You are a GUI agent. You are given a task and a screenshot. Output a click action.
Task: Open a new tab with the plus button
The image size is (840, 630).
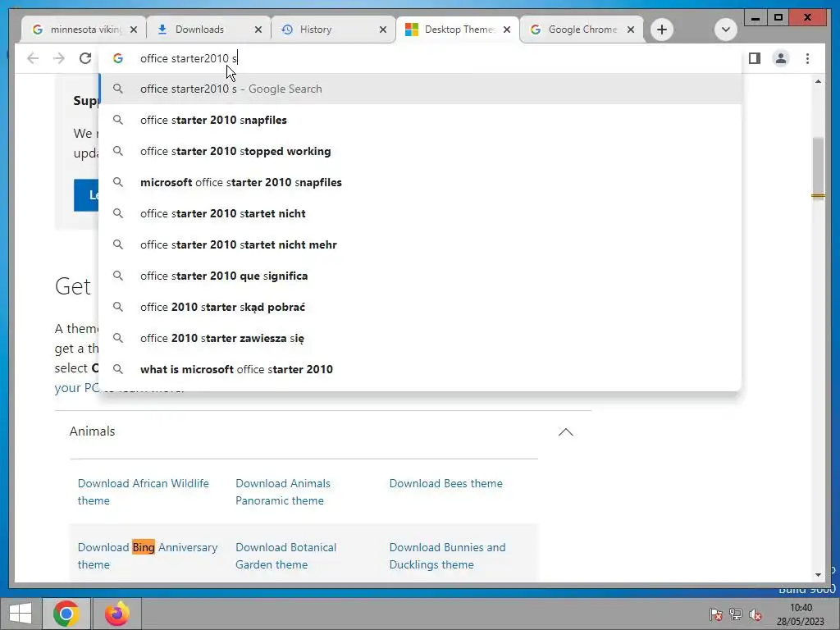click(662, 30)
